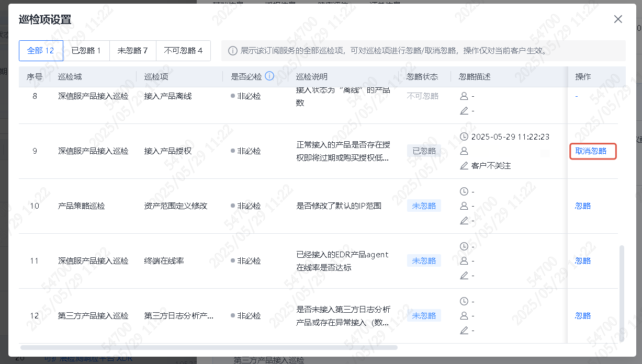Click the vertical scrollbar of the table
Image resolution: width=642 pixels, height=364 pixels.
(x=622, y=293)
